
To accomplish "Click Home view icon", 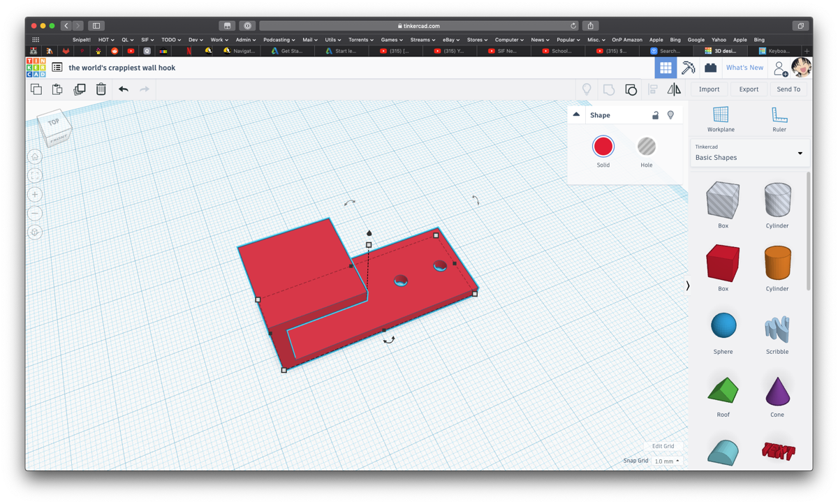I will click(x=35, y=157).
